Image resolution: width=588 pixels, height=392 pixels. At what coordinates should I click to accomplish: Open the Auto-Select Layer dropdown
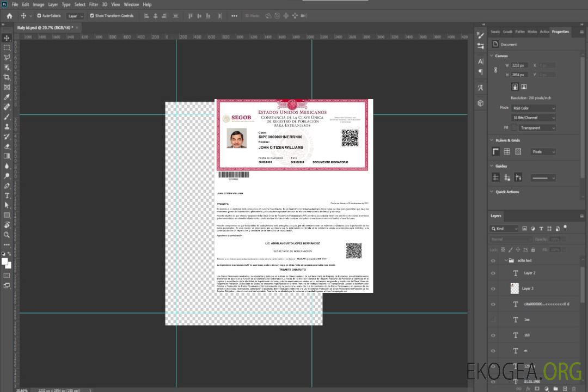(x=75, y=16)
